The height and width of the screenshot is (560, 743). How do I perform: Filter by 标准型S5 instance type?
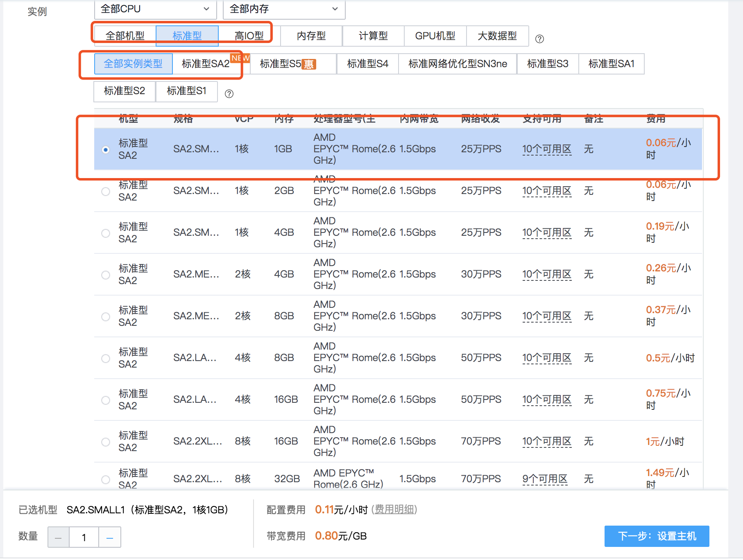(x=293, y=64)
